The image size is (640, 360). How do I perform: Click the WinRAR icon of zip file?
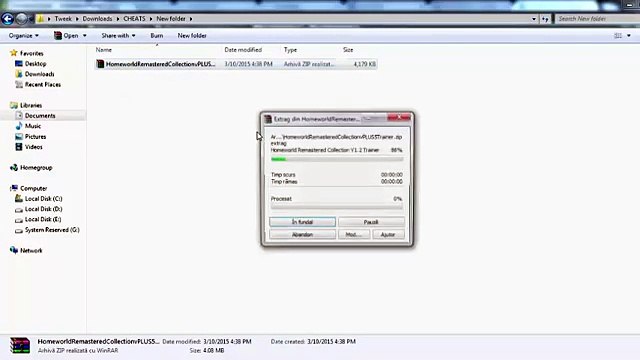[100, 64]
